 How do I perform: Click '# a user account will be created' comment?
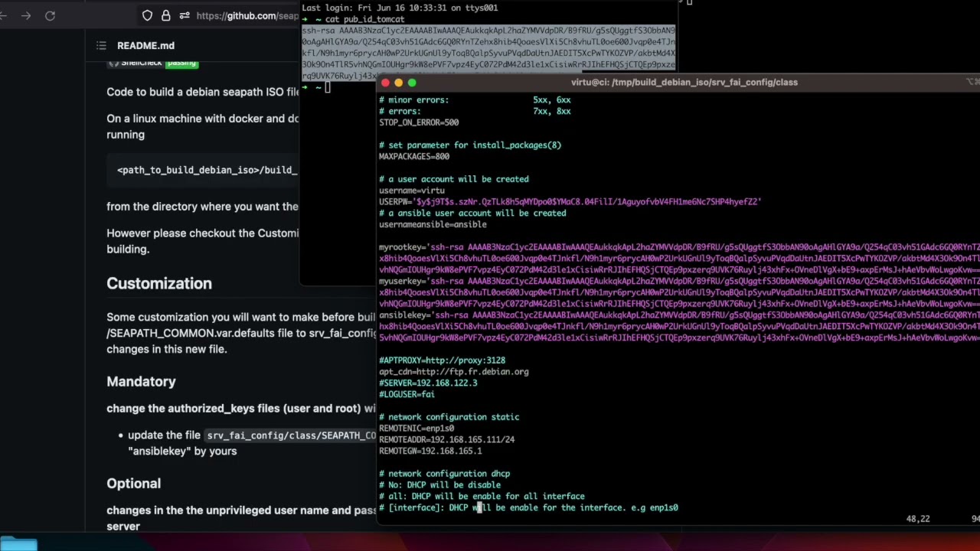tap(454, 179)
